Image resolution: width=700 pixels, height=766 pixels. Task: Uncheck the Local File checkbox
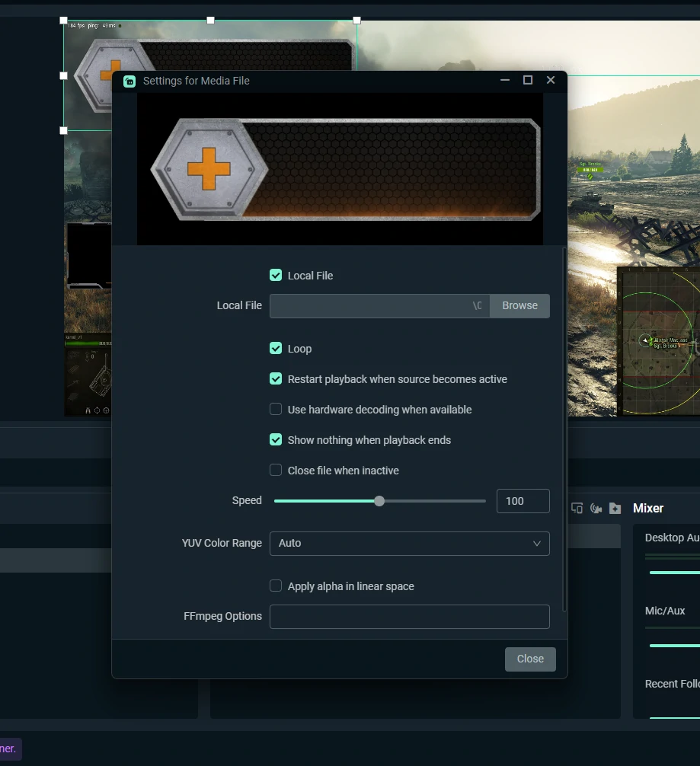point(275,275)
